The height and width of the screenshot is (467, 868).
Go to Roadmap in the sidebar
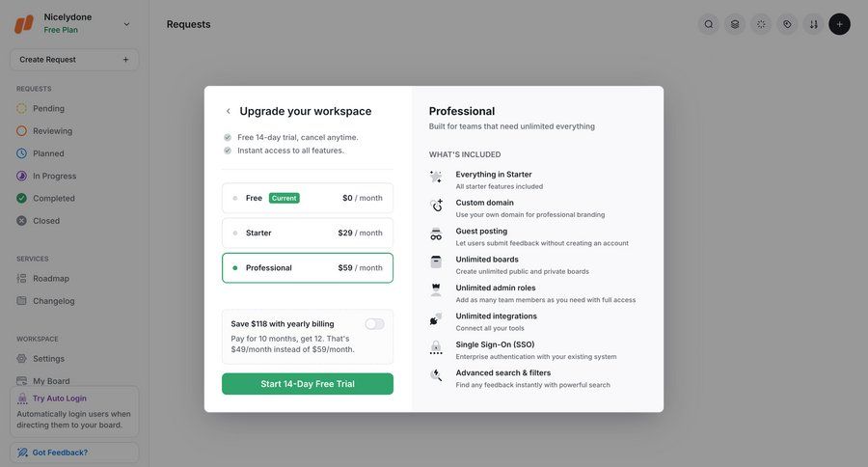[51, 279]
